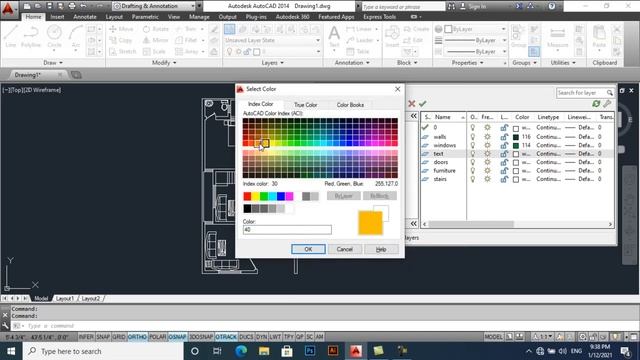Switch to the Layout1 tab
The height and width of the screenshot is (360, 640).
click(x=65, y=299)
